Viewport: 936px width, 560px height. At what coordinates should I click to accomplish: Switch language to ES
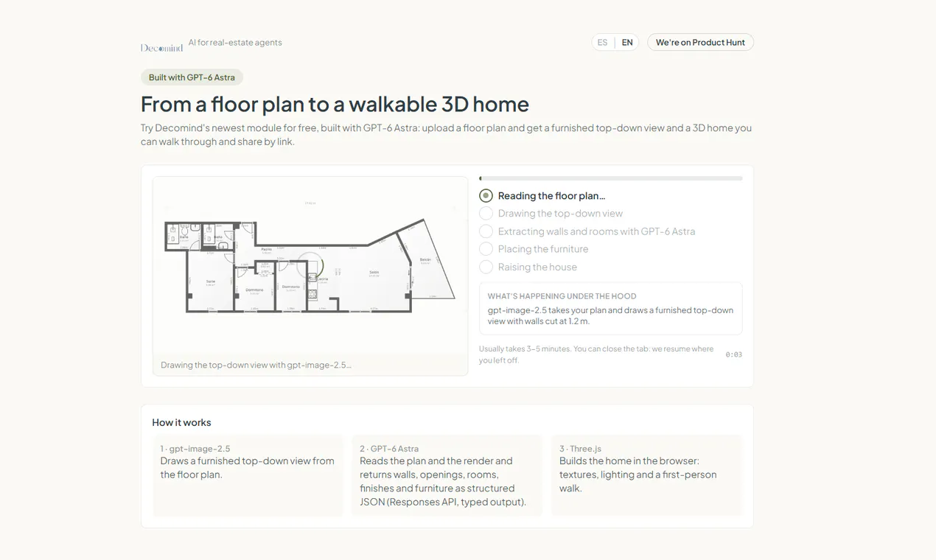pos(602,43)
